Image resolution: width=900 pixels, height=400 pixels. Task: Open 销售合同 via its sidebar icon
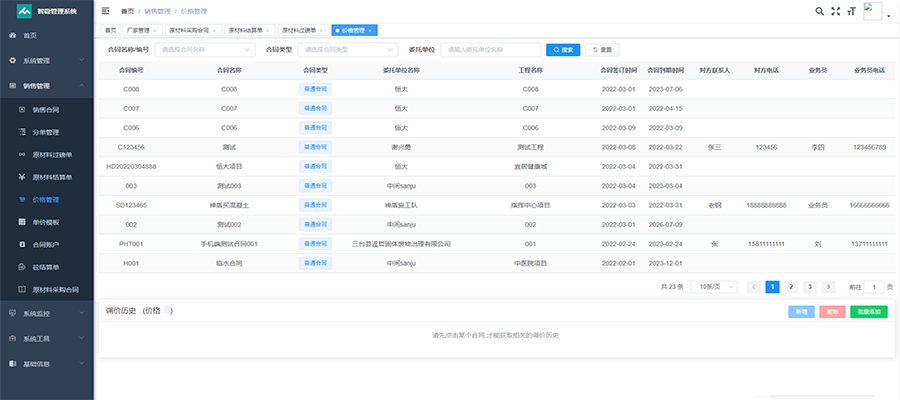pos(22,109)
